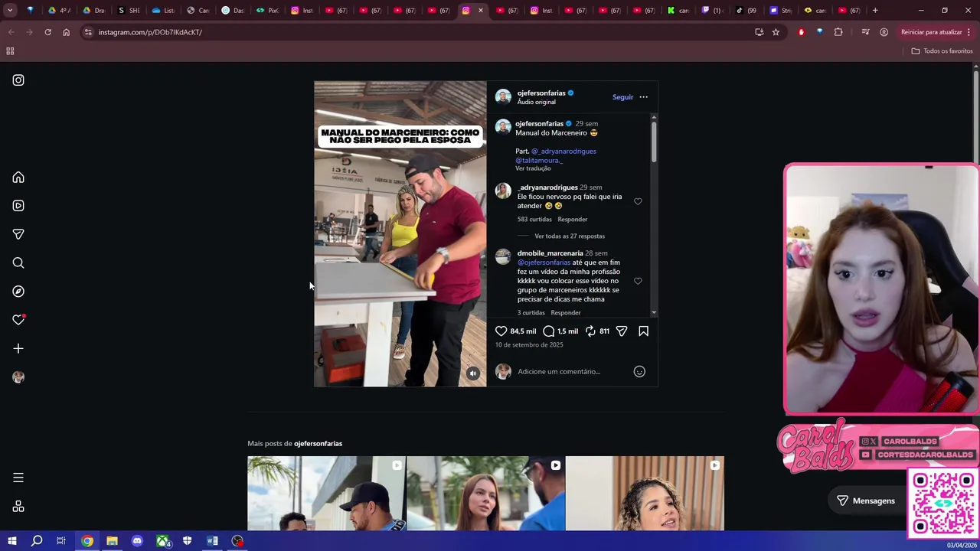Expand the tab search dropdown arrow

pyautogui.click(x=10, y=11)
